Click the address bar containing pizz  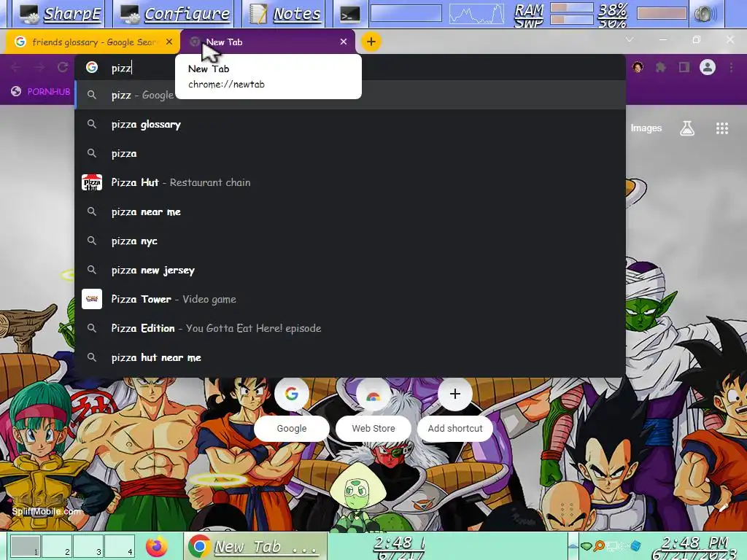[x=350, y=68]
